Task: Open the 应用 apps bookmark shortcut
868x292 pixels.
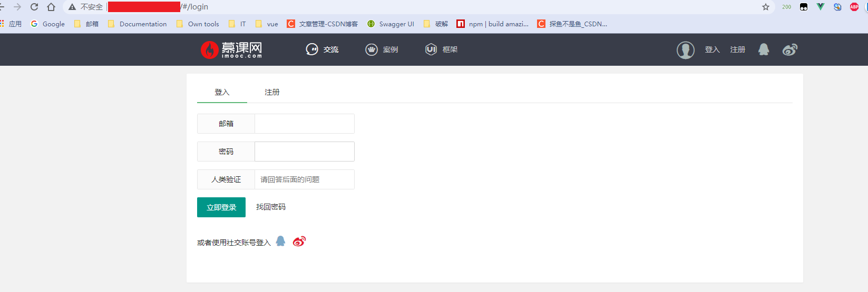Action: coord(11,24)
